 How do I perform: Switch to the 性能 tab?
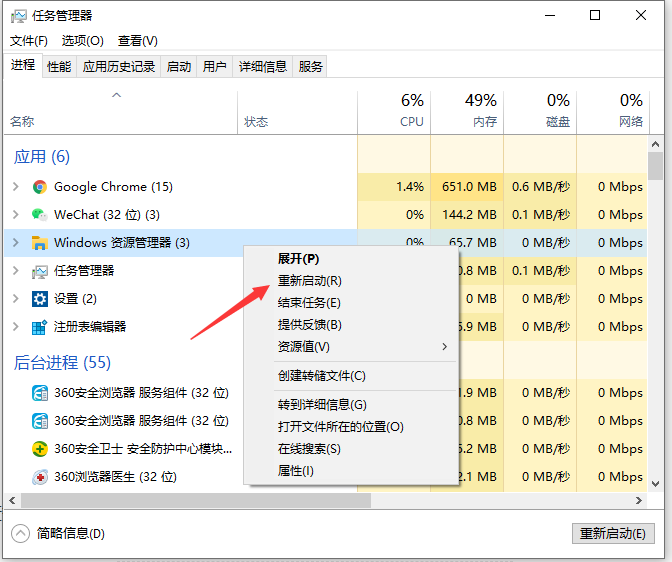(59, 67)
